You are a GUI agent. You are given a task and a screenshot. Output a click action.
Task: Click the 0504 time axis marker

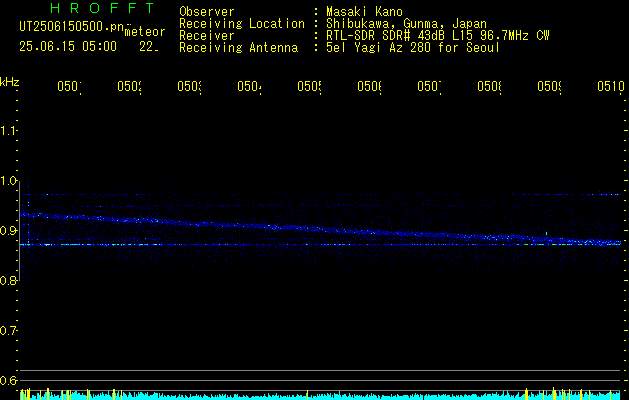point(250,86)
